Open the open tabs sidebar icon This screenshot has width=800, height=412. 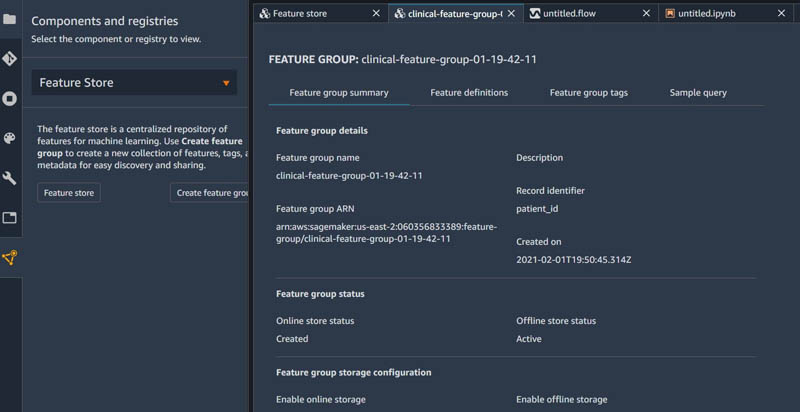[x=9, y=218]
